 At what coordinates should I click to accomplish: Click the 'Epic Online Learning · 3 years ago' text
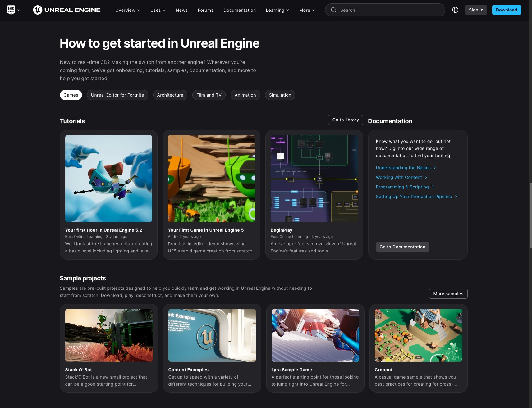pos(96,237)
